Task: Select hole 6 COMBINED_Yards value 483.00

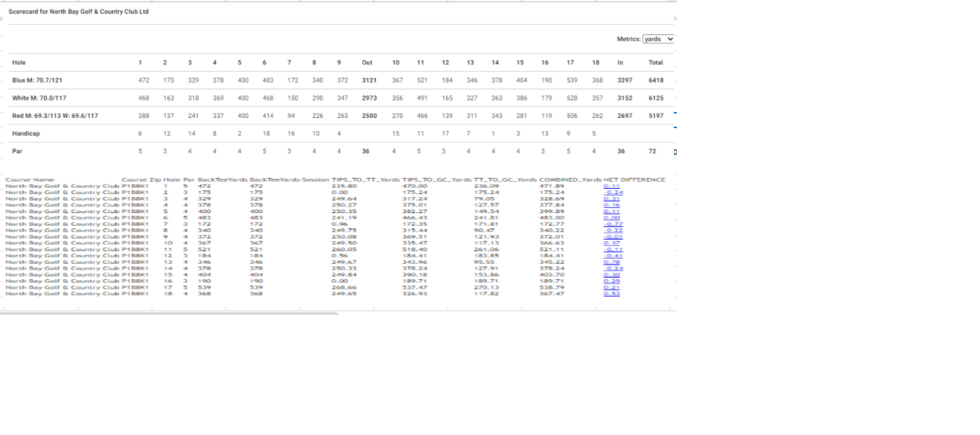Action: (551, 218)
